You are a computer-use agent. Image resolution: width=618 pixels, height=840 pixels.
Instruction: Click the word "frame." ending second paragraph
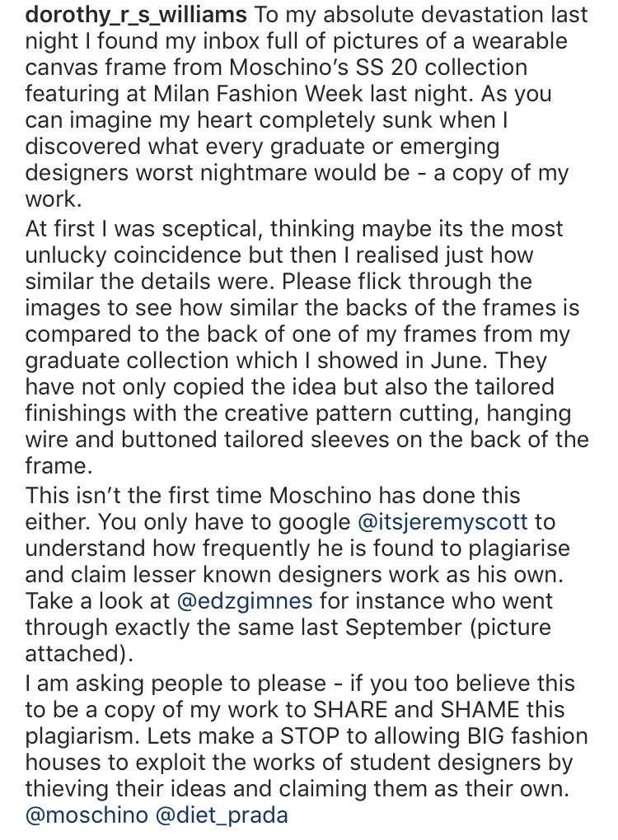pyautogui.click(x=56, y=466)
